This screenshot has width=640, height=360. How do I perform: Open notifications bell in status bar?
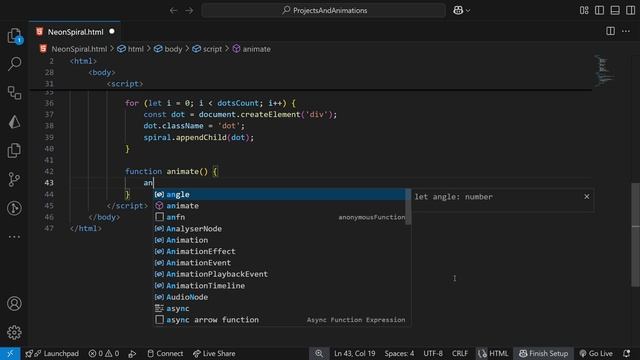tap(627, 353)
